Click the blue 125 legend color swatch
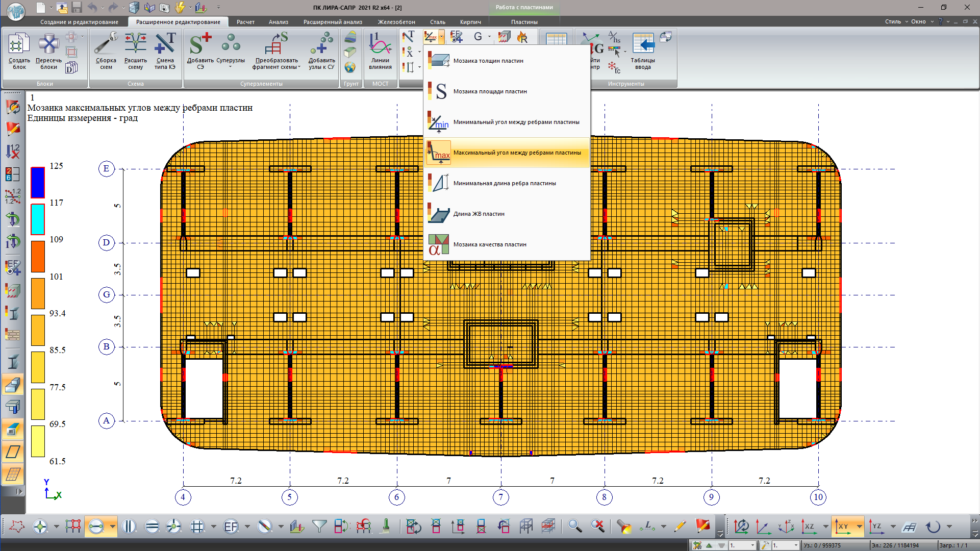 [38, 183]
